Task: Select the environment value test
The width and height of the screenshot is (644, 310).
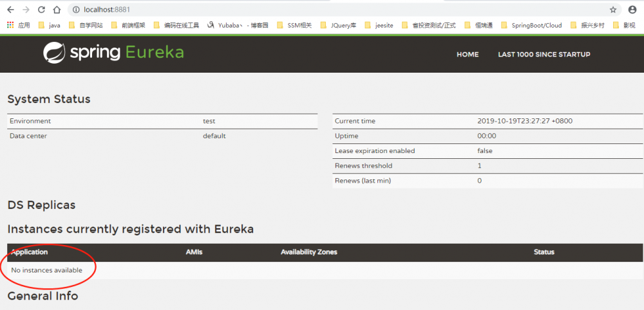Action: tap(209, 122)
